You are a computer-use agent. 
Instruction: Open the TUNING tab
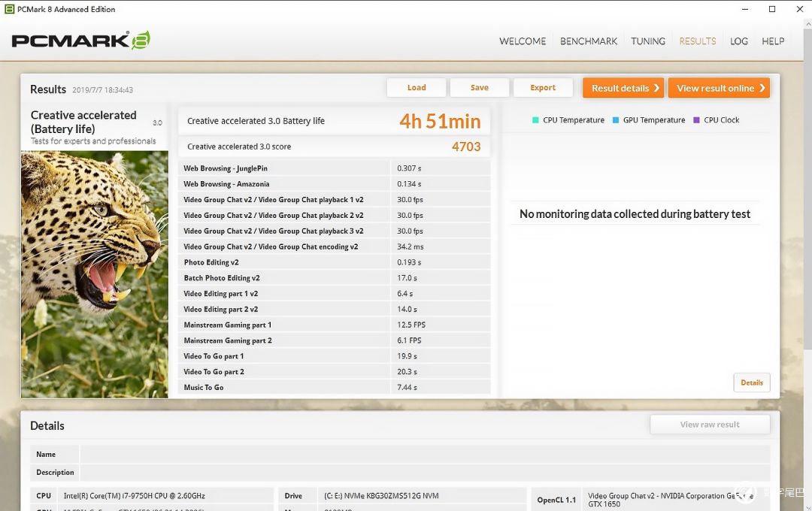[648, 41]
